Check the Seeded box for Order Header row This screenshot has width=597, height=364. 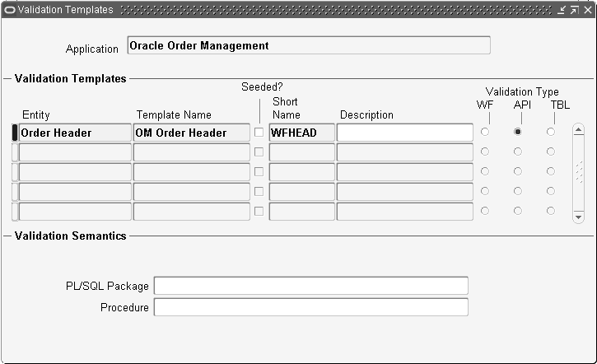[x=259, y=132]
